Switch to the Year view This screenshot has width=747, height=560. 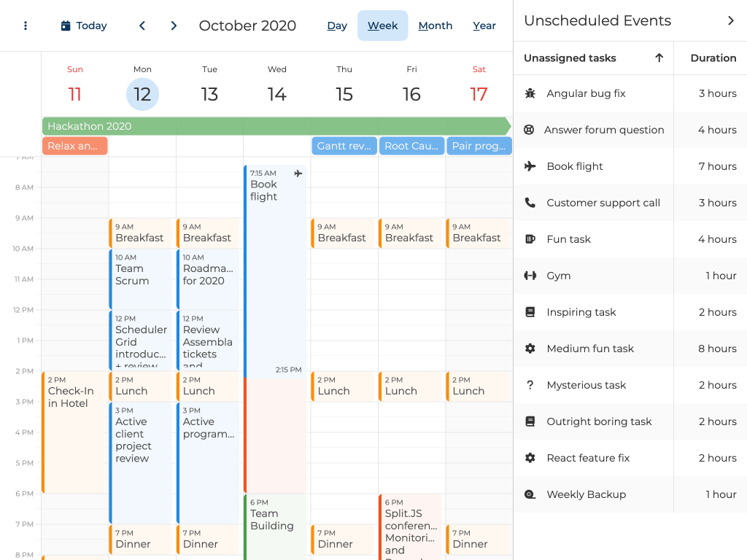(x=484, y=26)
